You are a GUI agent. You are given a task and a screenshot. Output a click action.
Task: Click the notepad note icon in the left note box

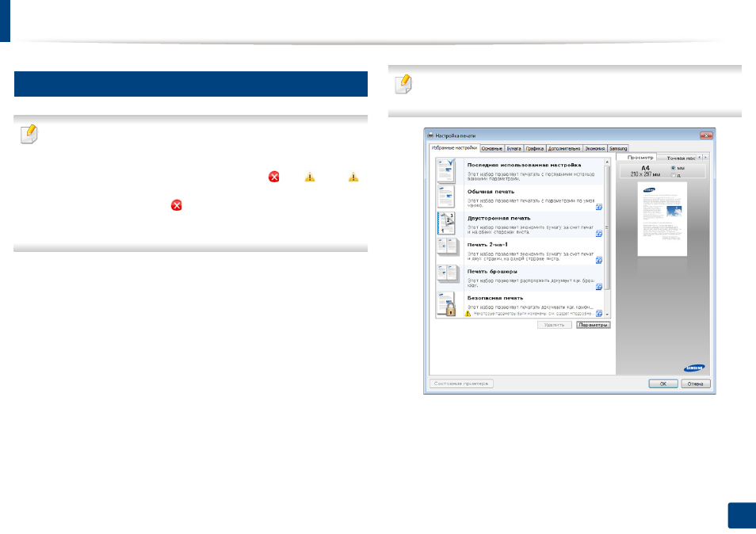tap(29, 134)
